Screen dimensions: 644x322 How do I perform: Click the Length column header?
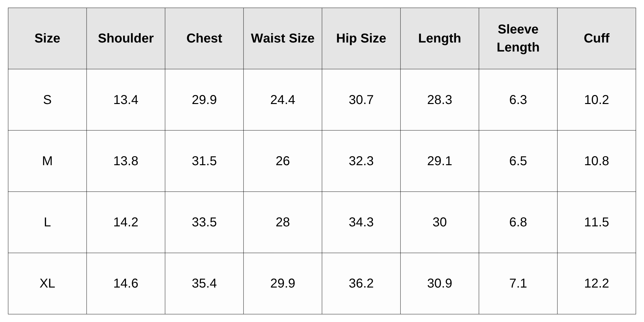[x=440, y=38]
